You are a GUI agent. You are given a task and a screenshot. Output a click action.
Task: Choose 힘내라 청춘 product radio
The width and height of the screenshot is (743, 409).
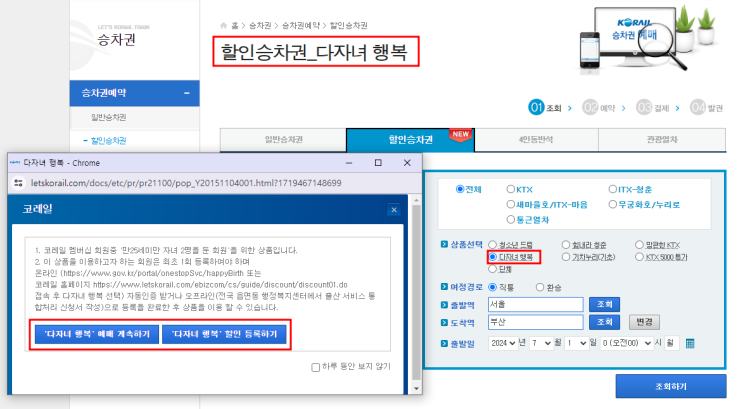pyautogui.click(x=566, y=245)
